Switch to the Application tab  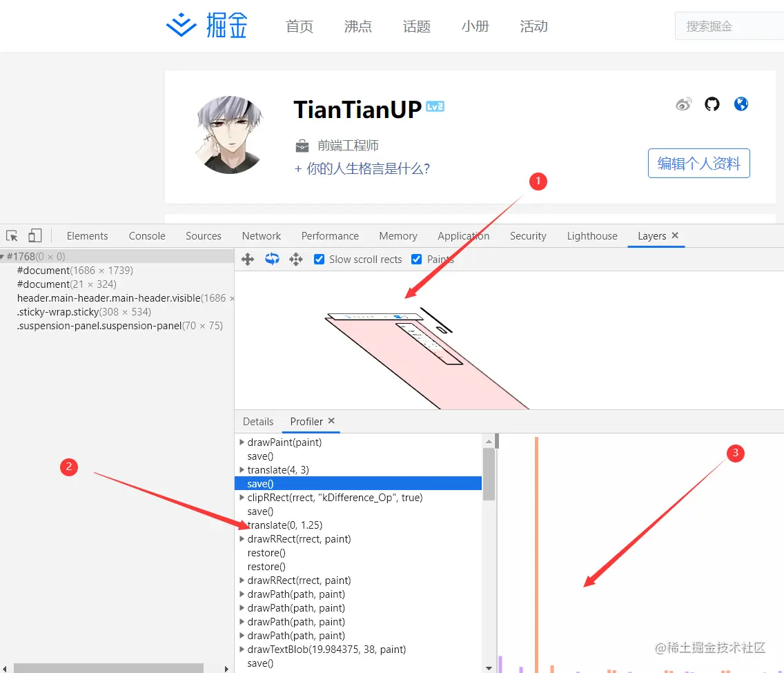[x=464, y=236]
